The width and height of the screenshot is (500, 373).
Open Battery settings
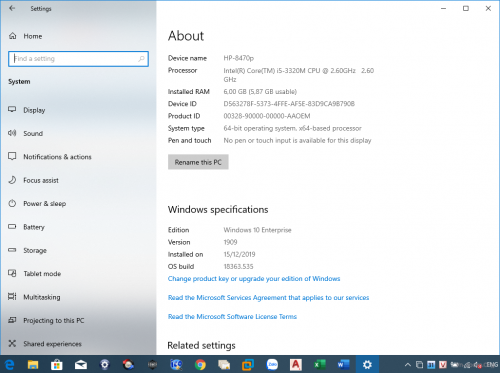coord(34,227)
